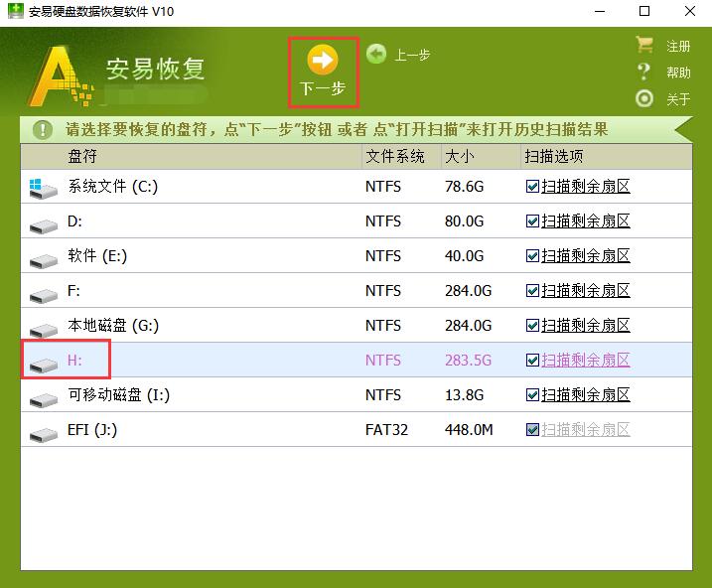Screen dimensions: 712x588
Task: Click the 下一步 button label
Action: click(323, 88)
